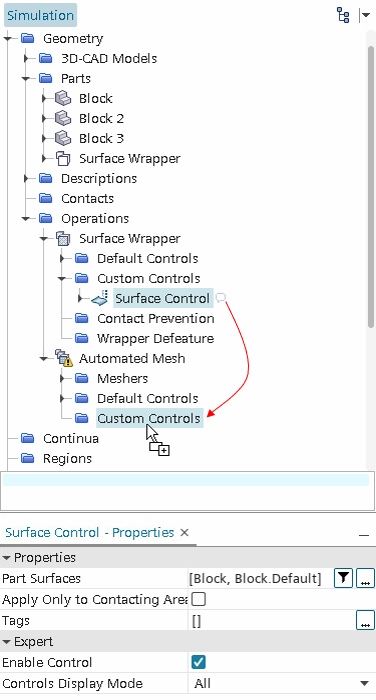The image size is (376, 700).
Task: Click the comment bubble beside Surface Control
Action: pyautogui.click(x=221, y=297)
